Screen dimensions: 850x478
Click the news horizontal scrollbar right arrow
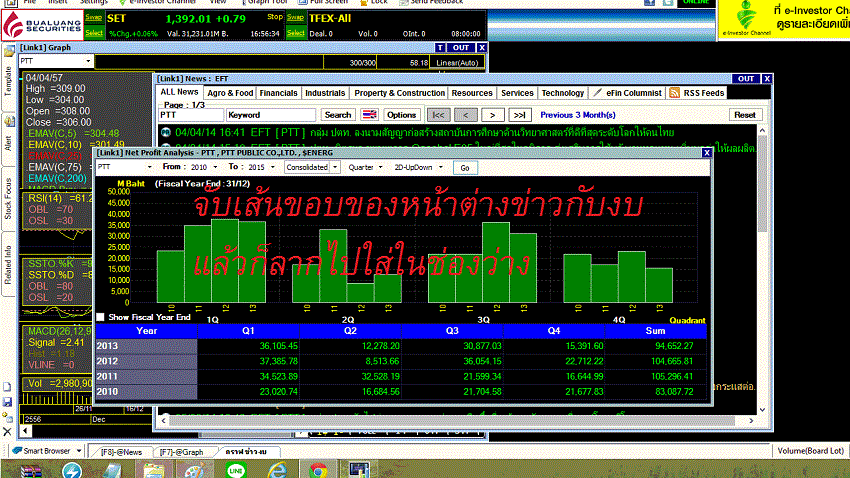751,421
